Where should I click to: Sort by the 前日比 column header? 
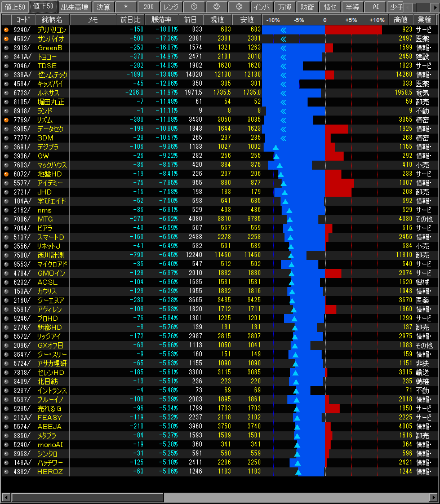(x=130, y=20)
